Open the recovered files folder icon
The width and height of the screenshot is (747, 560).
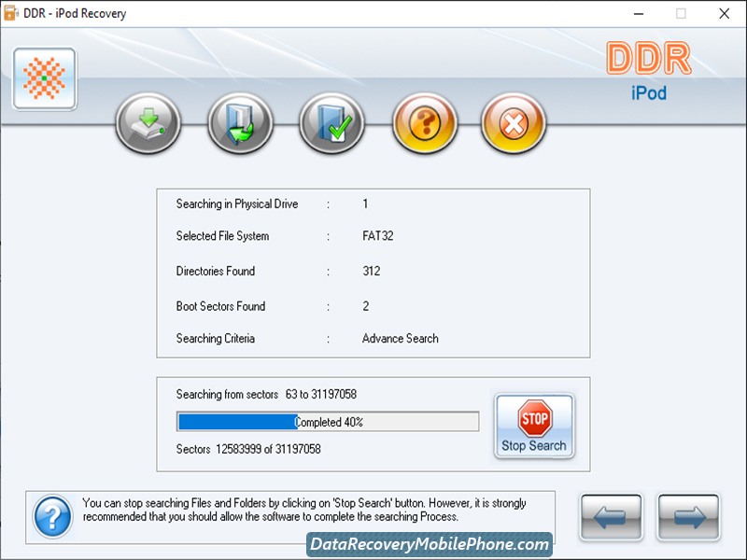click(x=239, y=122)
